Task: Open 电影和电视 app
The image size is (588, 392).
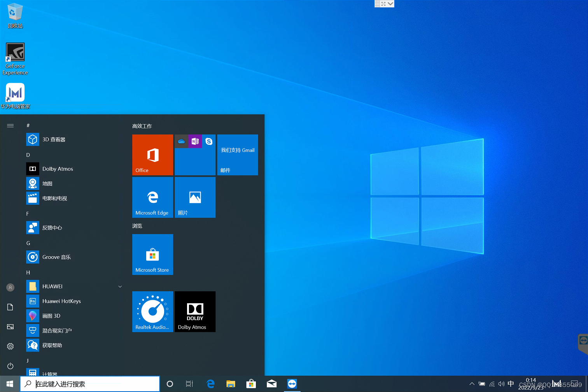Action: [x=74, y=198]
